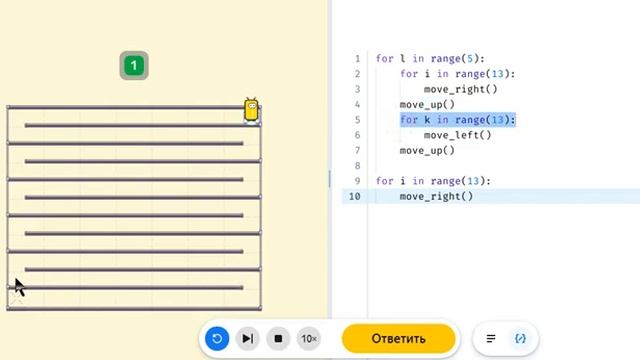Click move_right() on line 10

point(436,196)
